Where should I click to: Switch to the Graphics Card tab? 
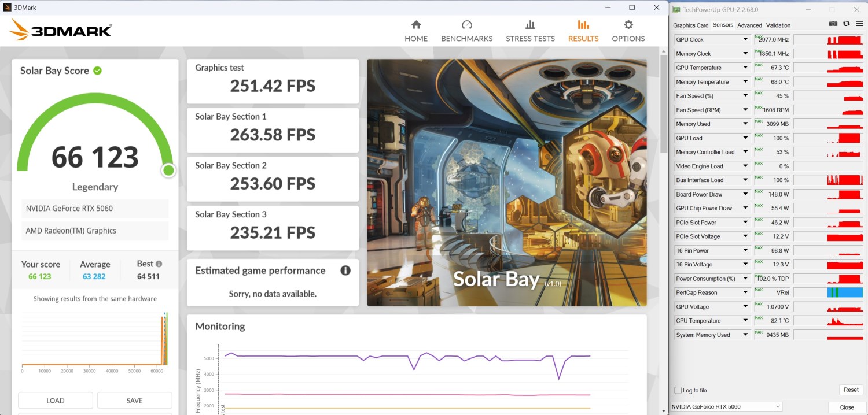point(690,25)
